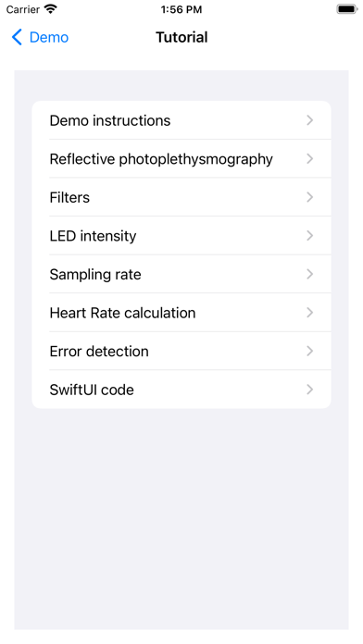Click the LED intensity disclosure chevron
This screenshot has width=363, height=644.
pyautogui.click(x=310, y=236)
